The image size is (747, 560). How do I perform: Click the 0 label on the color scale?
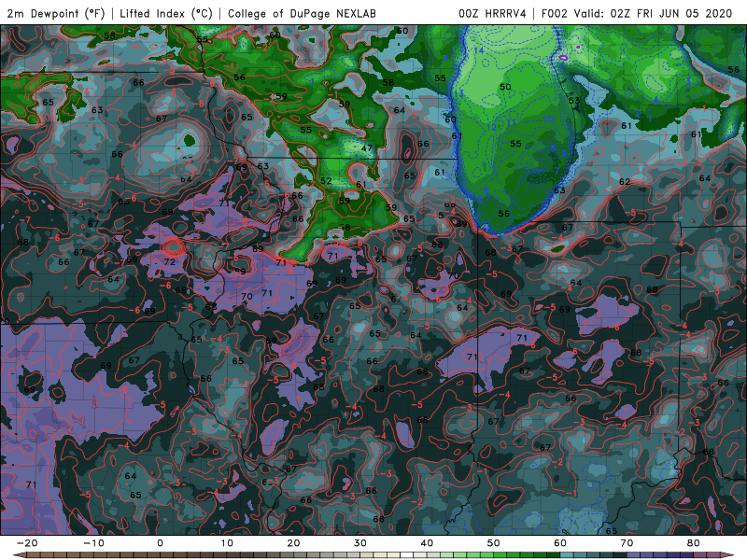pyautogui.click(x=160, y=543)
